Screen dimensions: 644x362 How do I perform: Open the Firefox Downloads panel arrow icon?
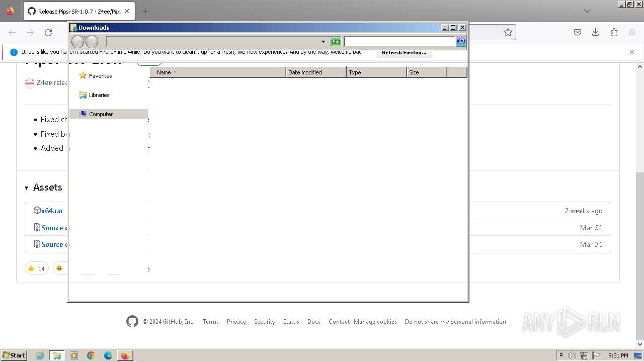(x=596, y=32)
